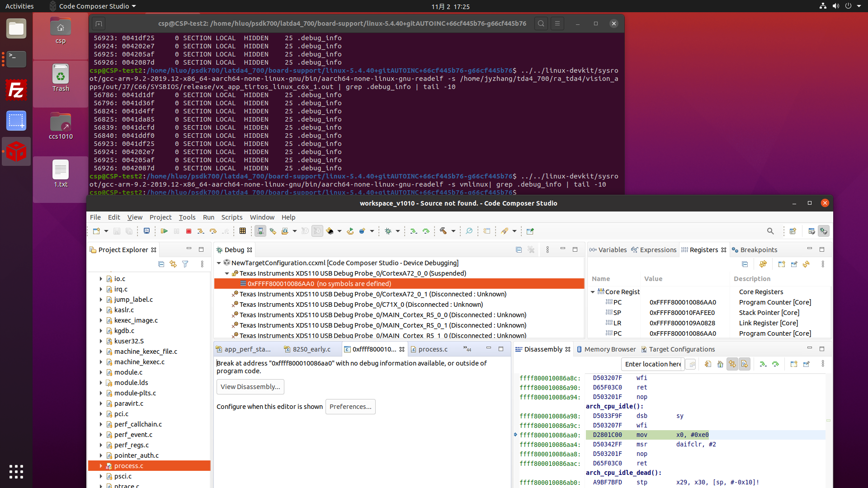Click the main toolbar green assembly step-over icon
Image resolution: width=868 pixels, height=488 pixels.
(426, 231)
